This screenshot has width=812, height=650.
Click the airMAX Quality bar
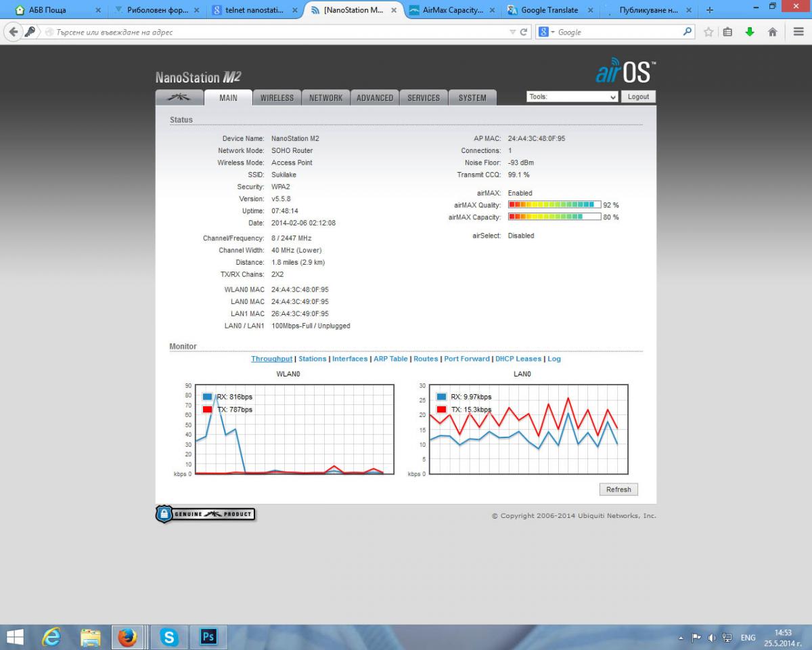[554, 204]
